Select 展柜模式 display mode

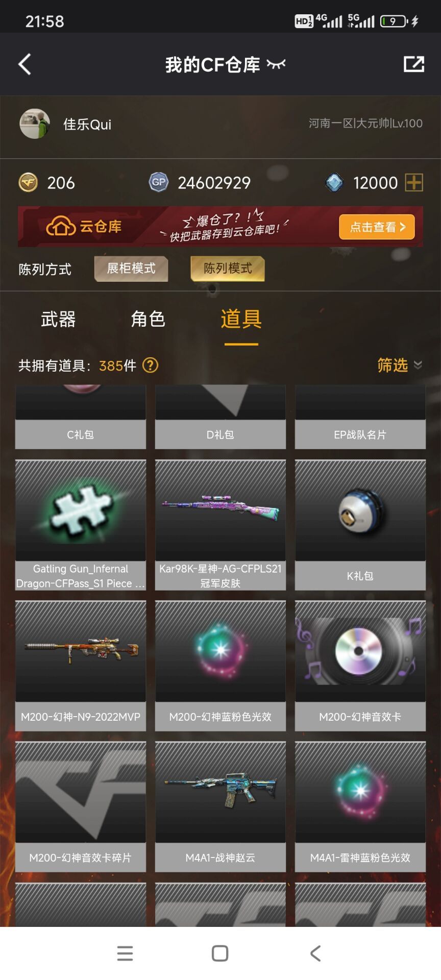(131, 268)
